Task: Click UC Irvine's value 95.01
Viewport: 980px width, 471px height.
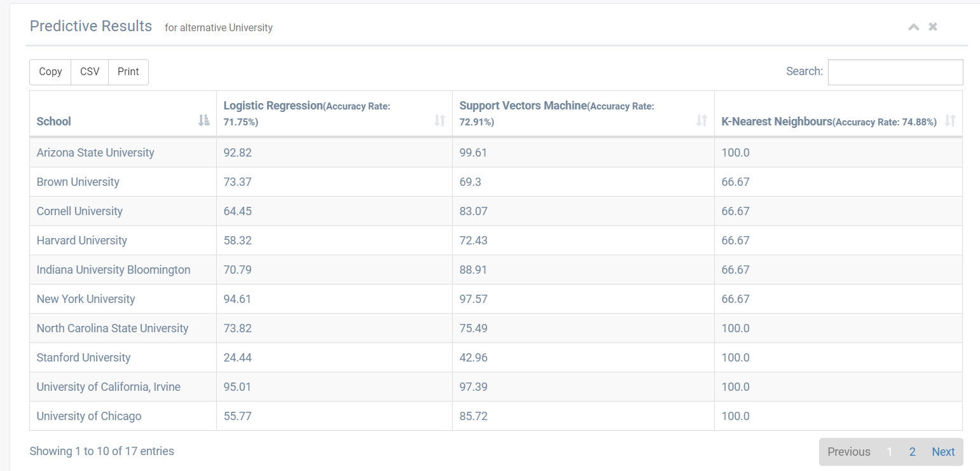Action: point(238,387)
